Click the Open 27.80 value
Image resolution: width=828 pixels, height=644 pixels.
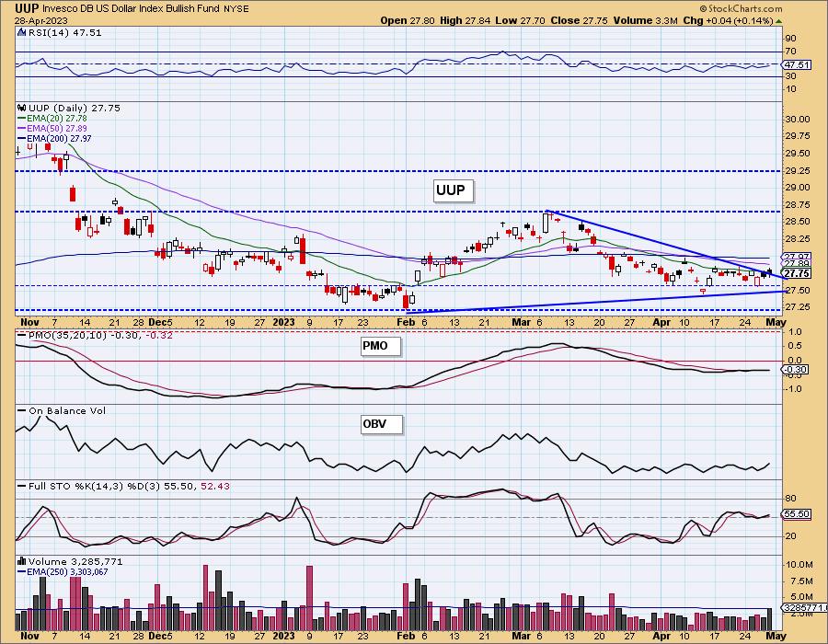click(x=408, y=20)
